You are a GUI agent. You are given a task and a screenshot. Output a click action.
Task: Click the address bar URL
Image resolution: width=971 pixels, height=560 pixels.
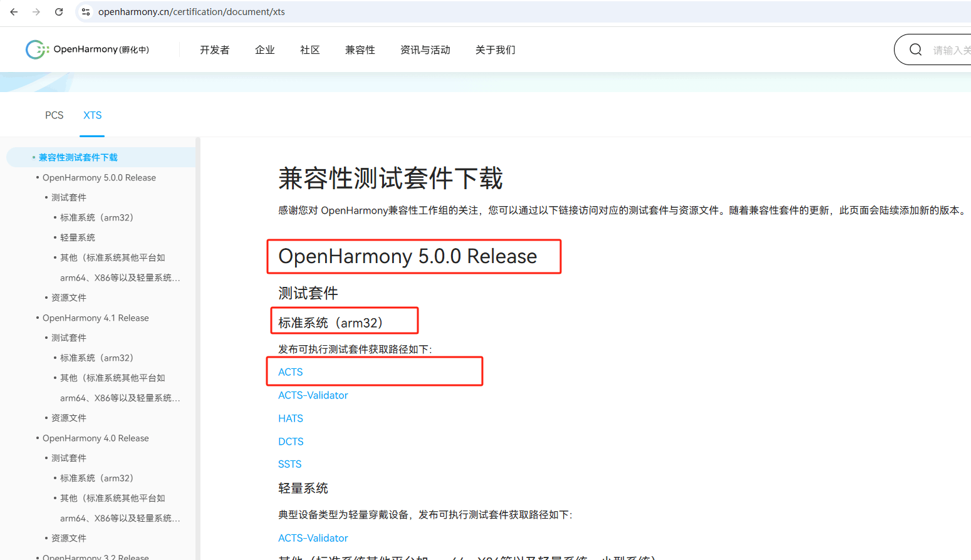click(192, 12)
